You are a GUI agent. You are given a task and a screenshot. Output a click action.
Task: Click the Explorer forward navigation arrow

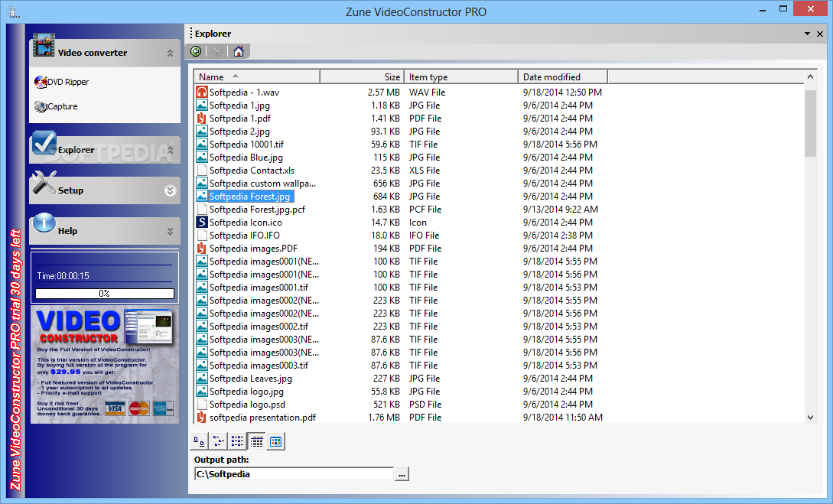pyautogui.click(x=216, y=51)
